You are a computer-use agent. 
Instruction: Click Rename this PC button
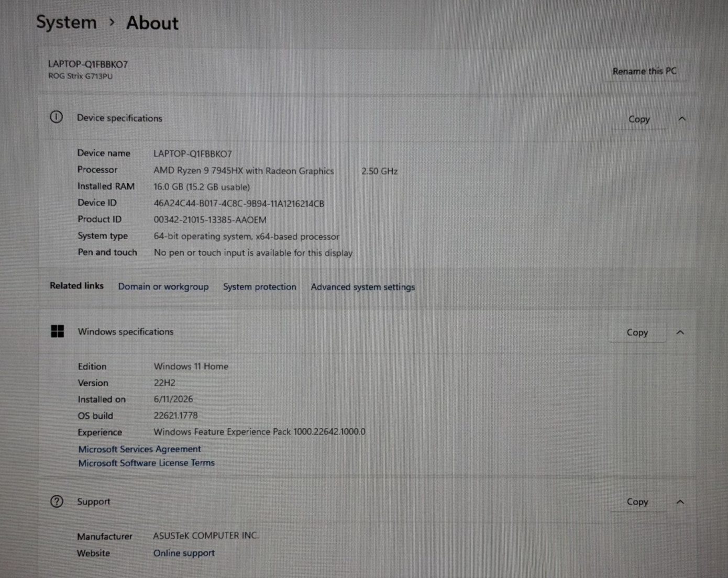[x=645, y=71]
